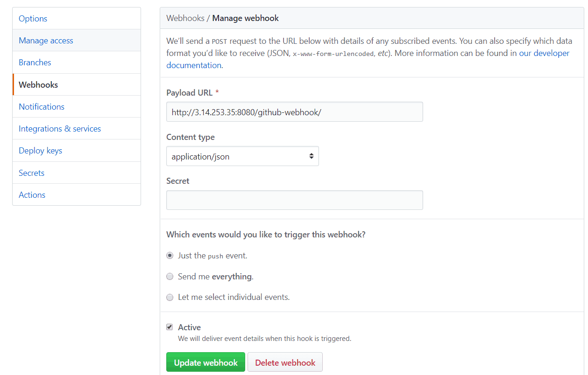Go to Manage access in sidebar

coord(46,41)
